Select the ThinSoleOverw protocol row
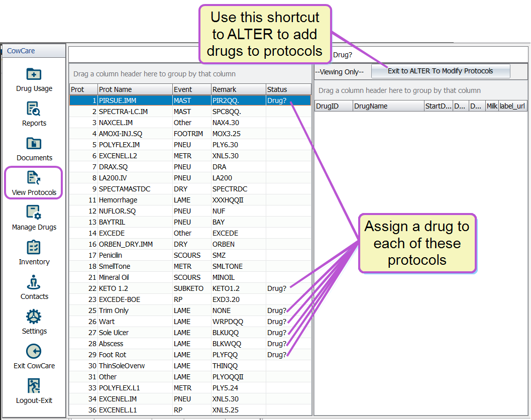 (x=190, y=366)
